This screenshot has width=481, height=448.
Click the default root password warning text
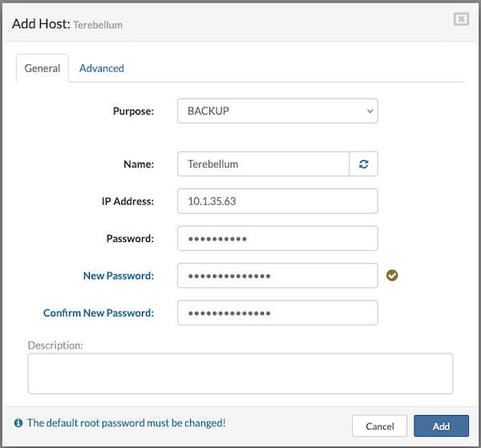click(127, 423)
